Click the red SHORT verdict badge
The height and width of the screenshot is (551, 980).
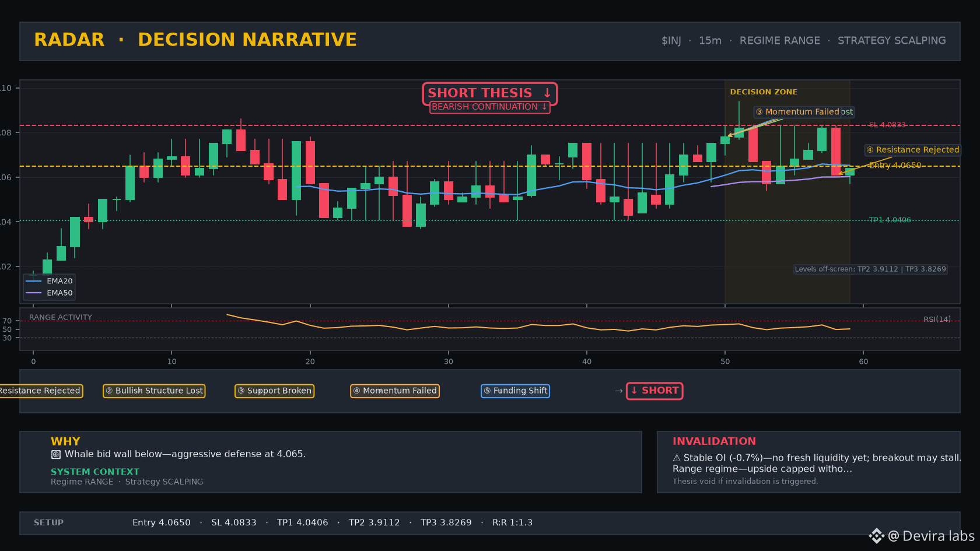pyautogui.click(x=654, y=391)
